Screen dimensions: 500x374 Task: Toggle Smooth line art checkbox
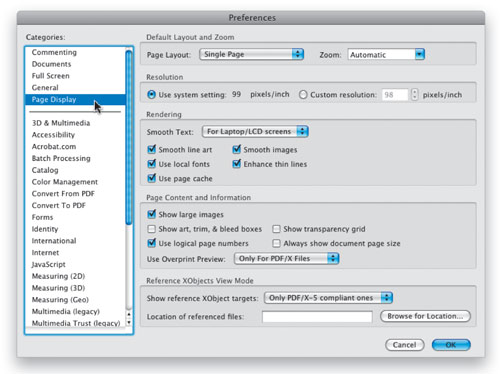(152, 149)
